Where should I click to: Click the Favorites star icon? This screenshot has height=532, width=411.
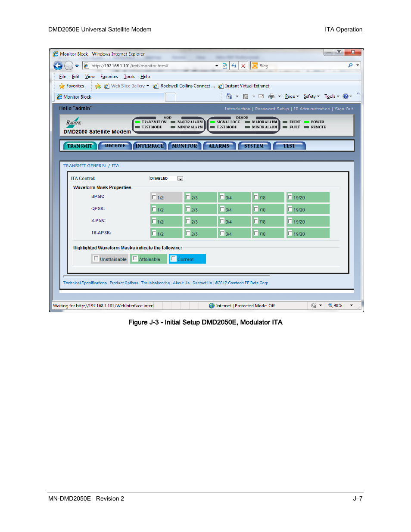point(62,86)
